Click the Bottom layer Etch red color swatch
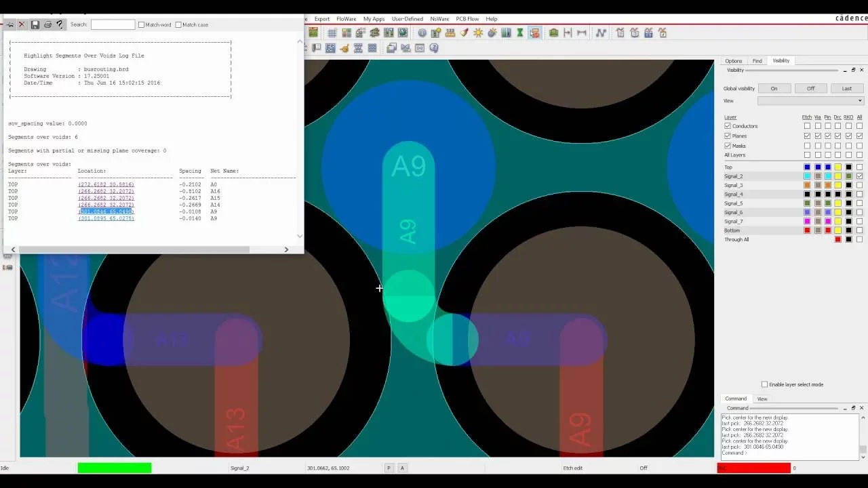Screen dimensions: 868x488 click(807, 230)
